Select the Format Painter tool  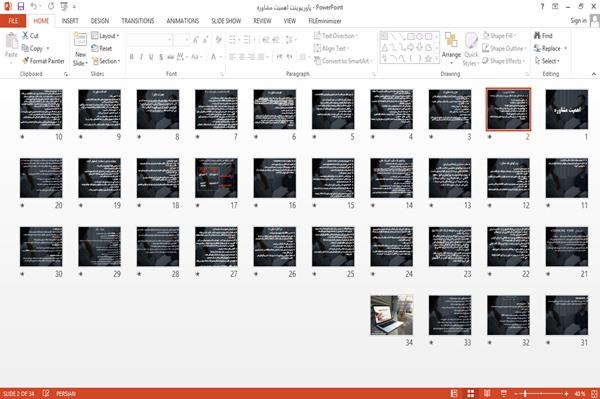coord(43,61)
